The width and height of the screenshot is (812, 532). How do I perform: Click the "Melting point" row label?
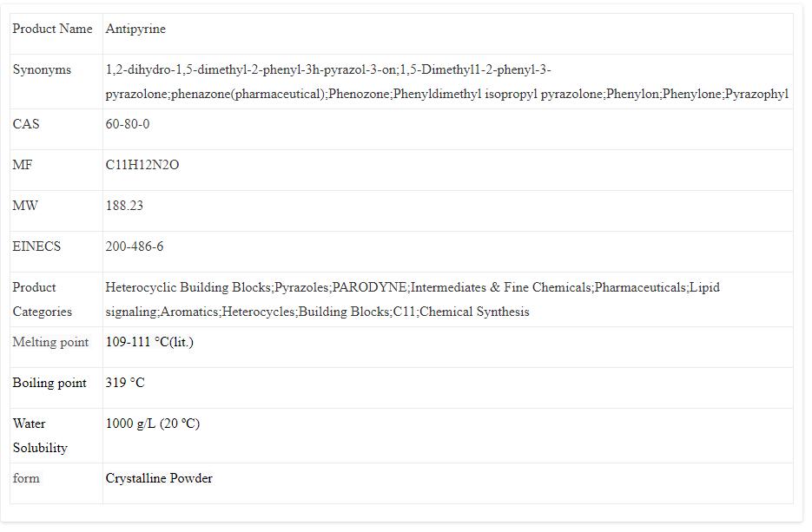[50, 343]
